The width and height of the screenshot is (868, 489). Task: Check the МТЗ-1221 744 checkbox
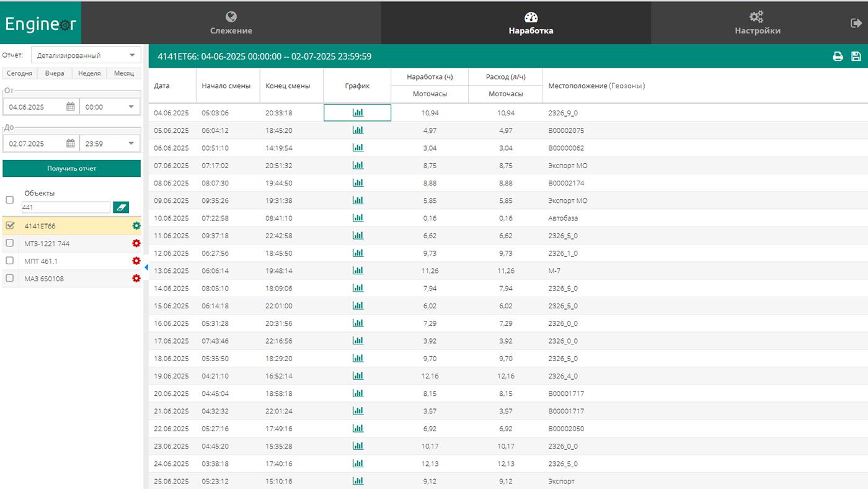[x=9, y=243]
